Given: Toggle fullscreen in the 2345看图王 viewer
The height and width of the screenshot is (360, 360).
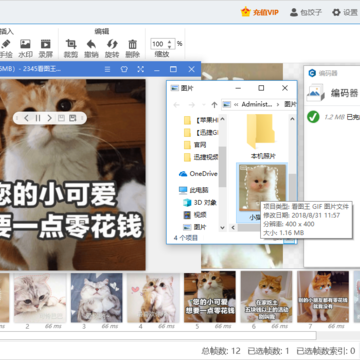Looking at the screenshot, I should click(141, 69).
